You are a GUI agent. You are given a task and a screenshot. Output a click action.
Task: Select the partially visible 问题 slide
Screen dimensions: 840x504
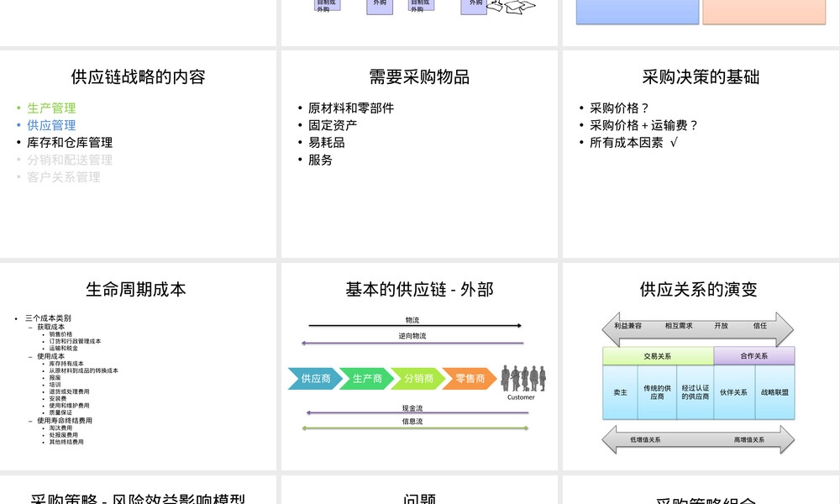point(419,490)
